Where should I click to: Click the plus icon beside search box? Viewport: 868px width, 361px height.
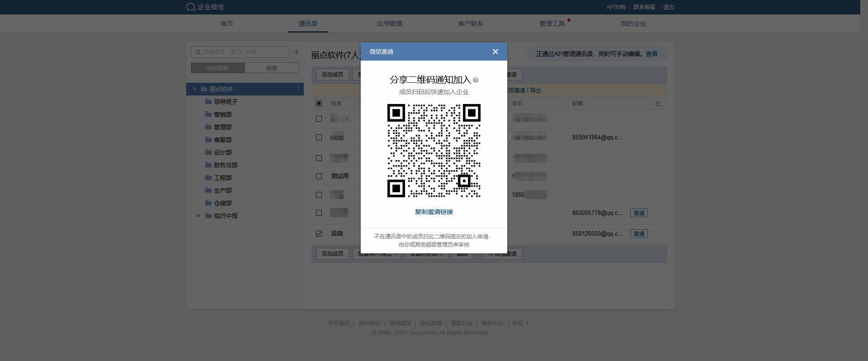tap(297, 52)
